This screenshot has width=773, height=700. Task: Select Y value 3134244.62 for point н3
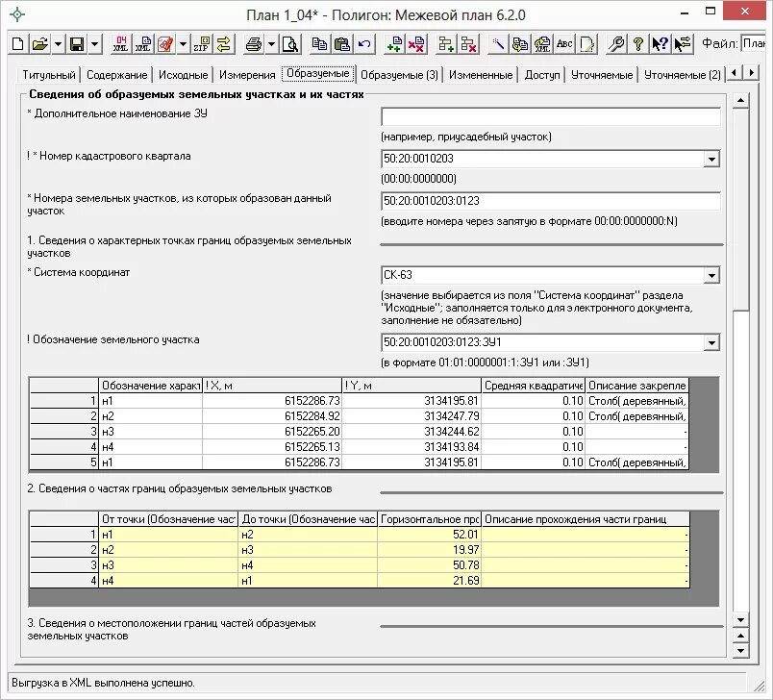pos(411,432)
